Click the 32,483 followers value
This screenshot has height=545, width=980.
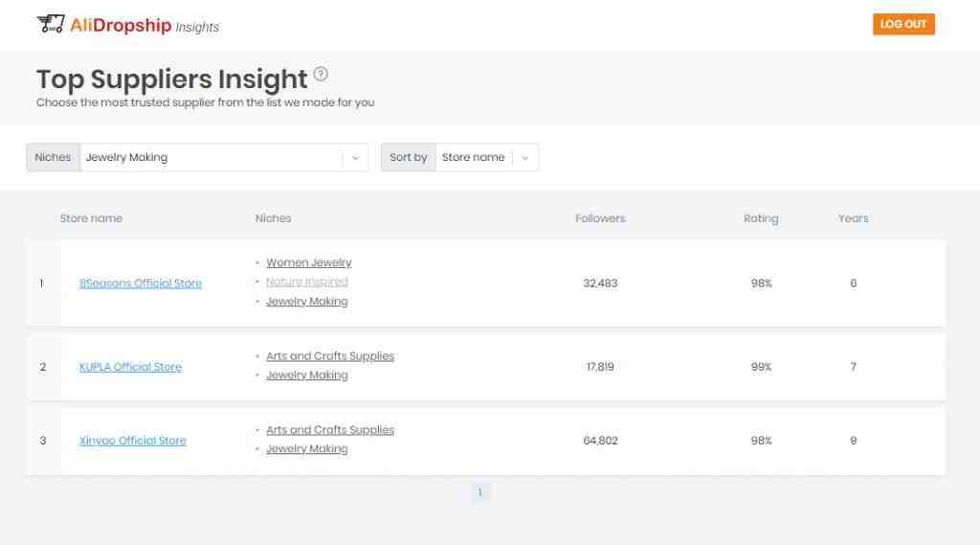pyautogui.click(x=600, y=284)
